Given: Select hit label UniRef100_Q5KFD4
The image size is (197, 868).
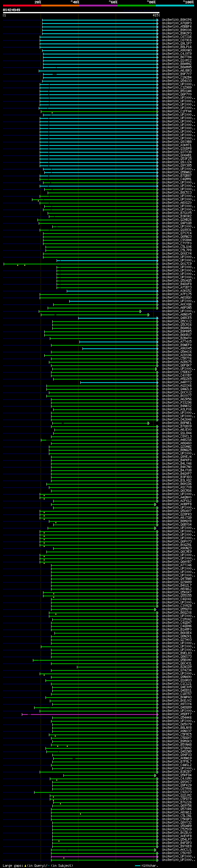Looking at the screenshot, I should click(x=177, y=775).
